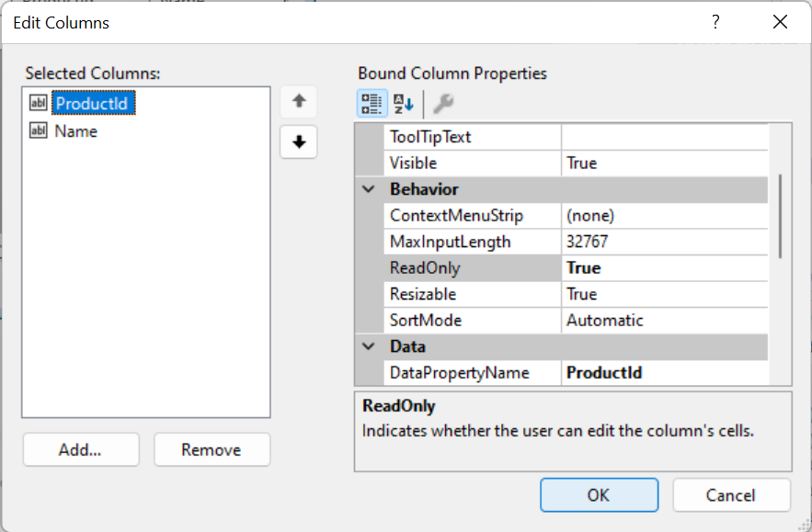Select Name in Selected Columns list
This screenshot has width=812, height=532.
pyautogui.click(x=72, y=131)
